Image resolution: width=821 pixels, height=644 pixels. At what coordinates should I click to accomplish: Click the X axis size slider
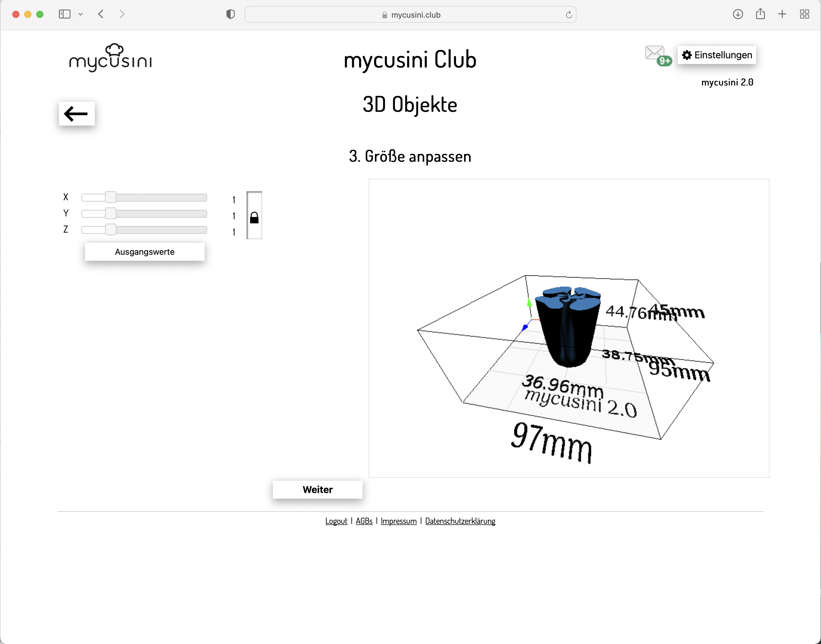[x=144, y=197]
